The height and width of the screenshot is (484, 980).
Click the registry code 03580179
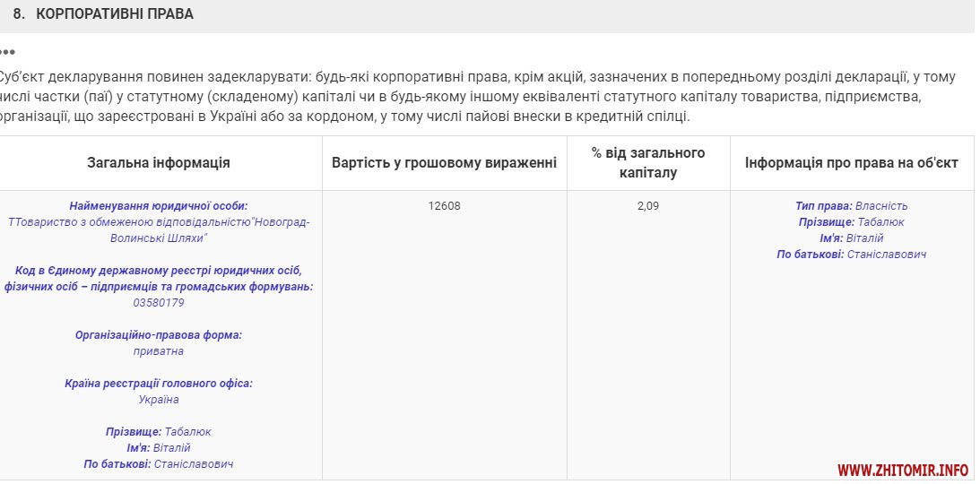pos(159,303)
